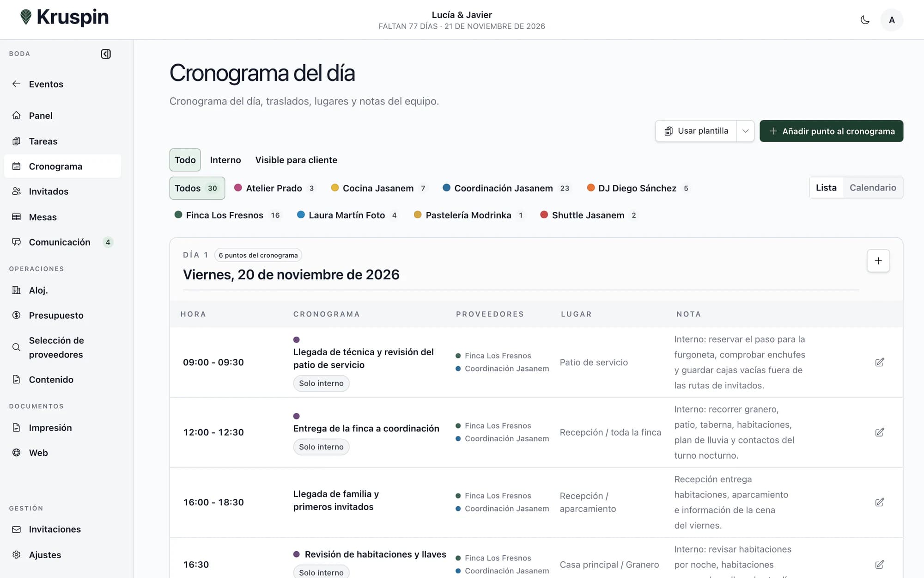This screenshot has width=924, height=578.
Task: Toggle dark mode moon icon
Action: [x=865, y=20]
